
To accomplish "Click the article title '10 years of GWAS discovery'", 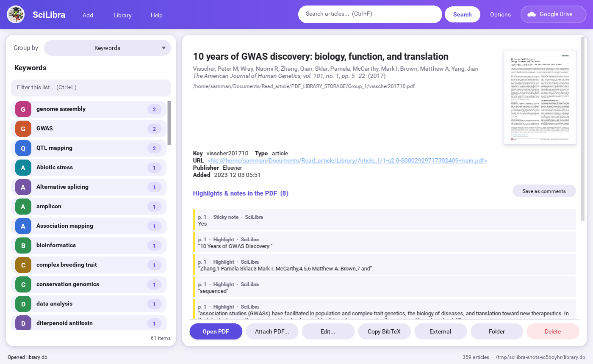I will pos(321,57).
